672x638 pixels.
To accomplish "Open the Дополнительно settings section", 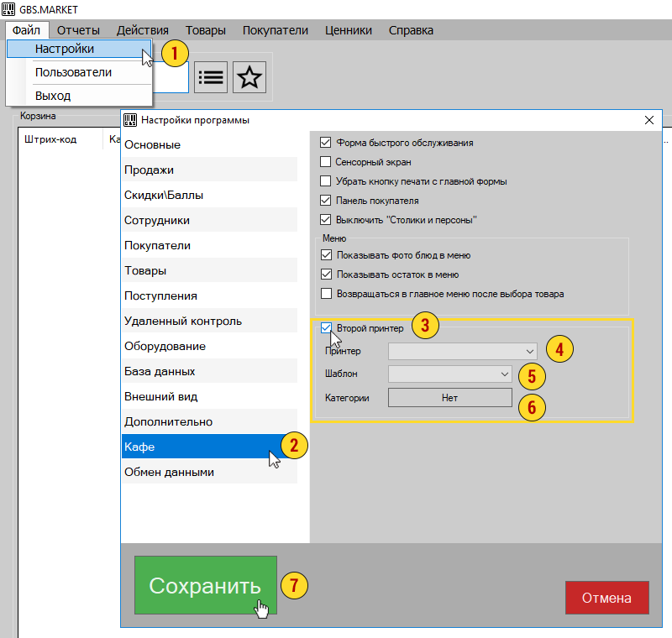I will tap(209, 421).
